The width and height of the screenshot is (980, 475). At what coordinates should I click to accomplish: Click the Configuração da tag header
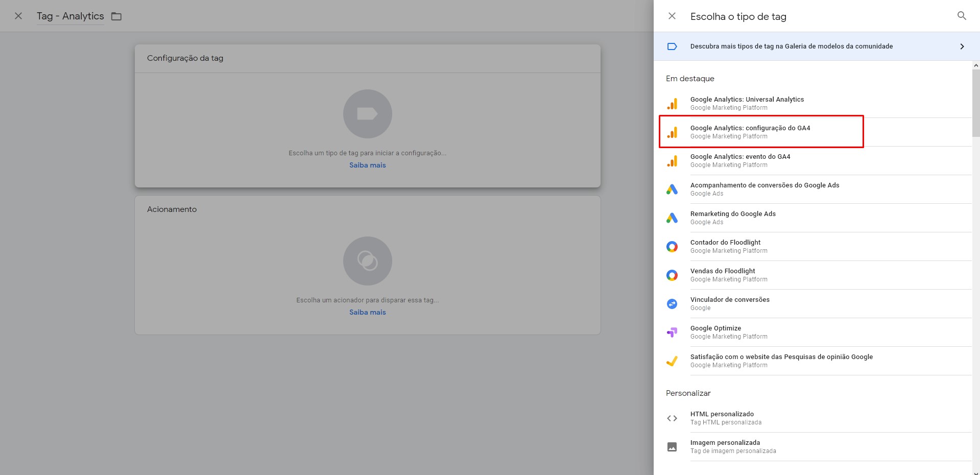coord(185,58)
